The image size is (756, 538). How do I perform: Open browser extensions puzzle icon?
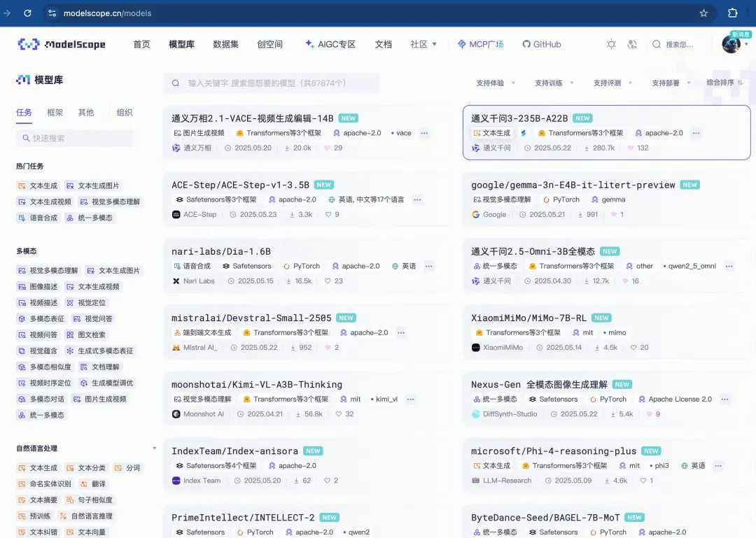(732, 13)
